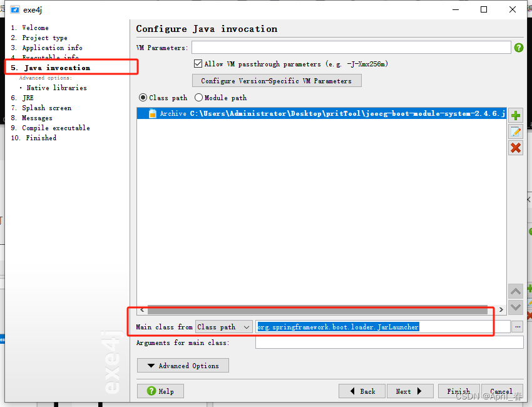The height and width of the screenshot is (407, 532).
Task: Open Native libraries advanced option
Action: 57,88
